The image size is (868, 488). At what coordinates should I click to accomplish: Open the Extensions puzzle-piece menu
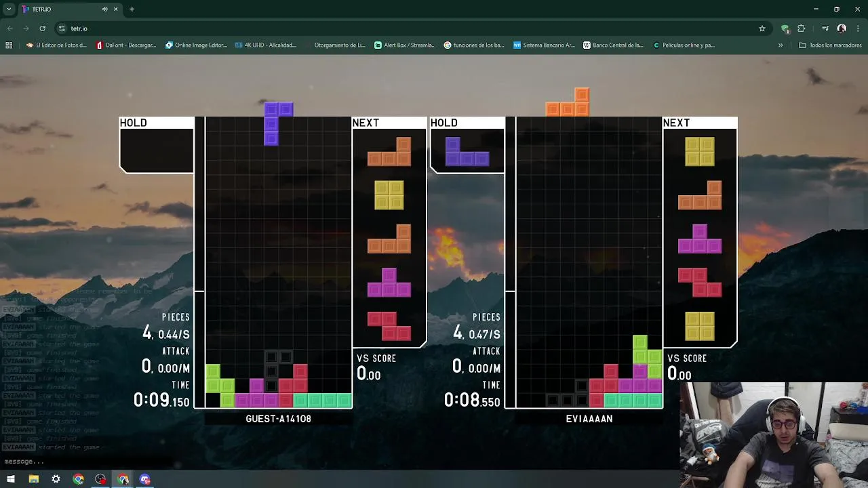point(802,28)
